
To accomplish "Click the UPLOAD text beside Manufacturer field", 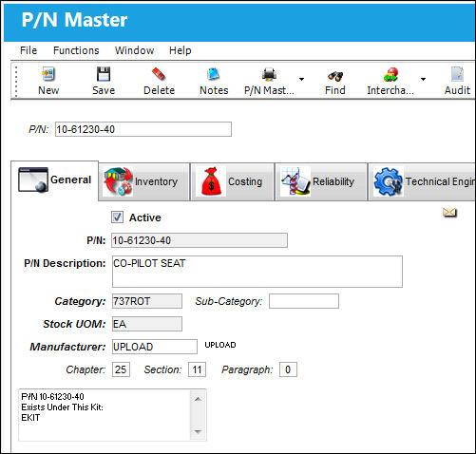I will [220, 345].
